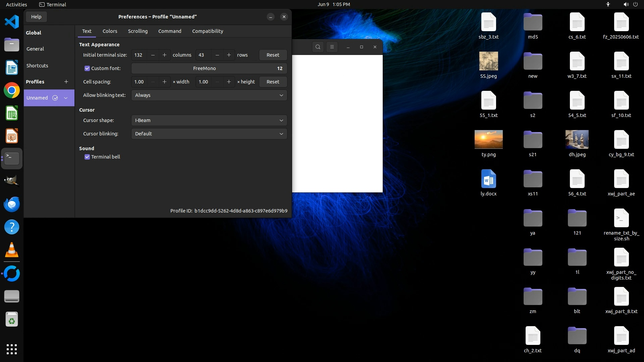
Task: Launch the VLC media player icon
Action: [x=12, y=250]
